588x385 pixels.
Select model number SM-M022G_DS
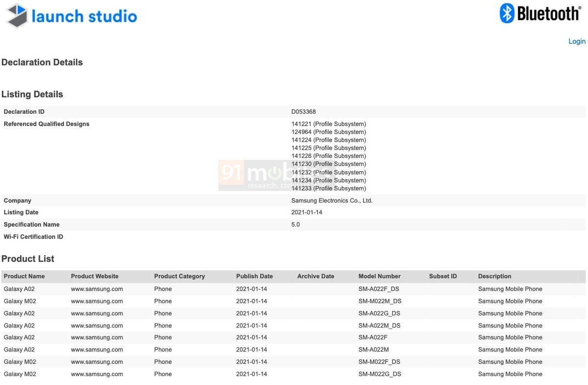(380, 374)
